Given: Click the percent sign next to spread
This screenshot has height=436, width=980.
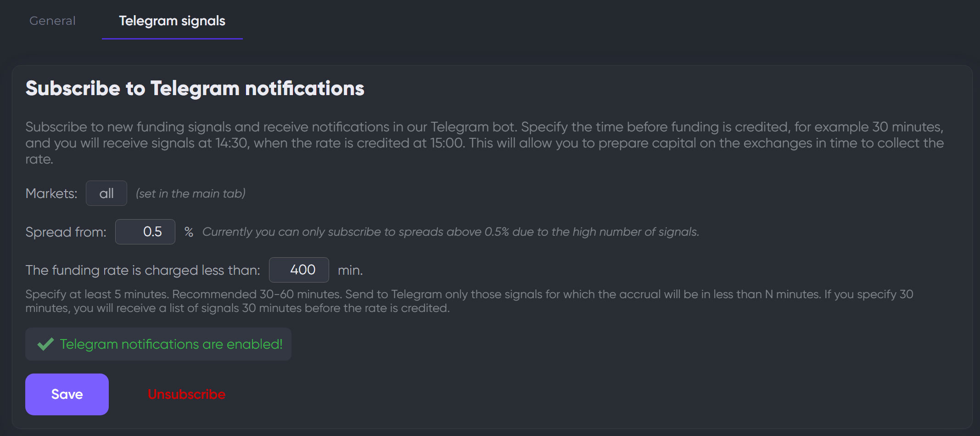Looking at the screenshot, I should tap(189, 232).
